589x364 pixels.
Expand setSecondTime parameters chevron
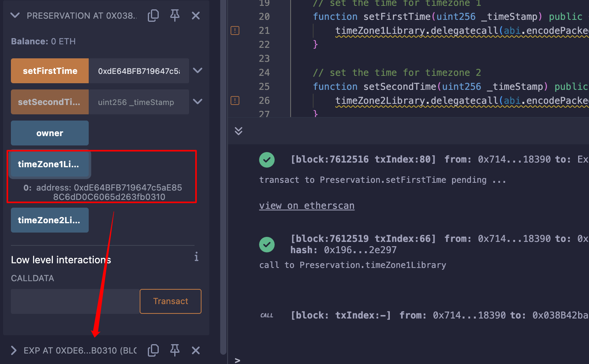click(198, 101)
